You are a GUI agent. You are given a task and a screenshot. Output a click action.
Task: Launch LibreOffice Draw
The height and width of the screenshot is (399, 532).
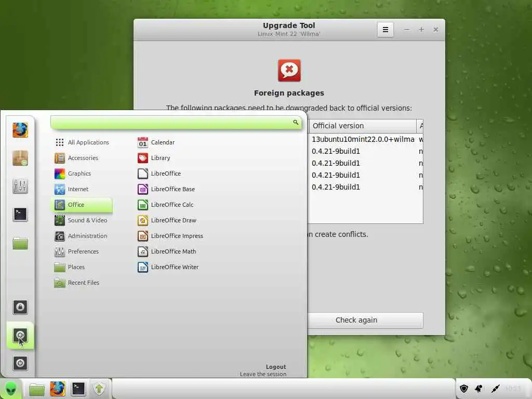pyautogui.click(x=167, y=220)
